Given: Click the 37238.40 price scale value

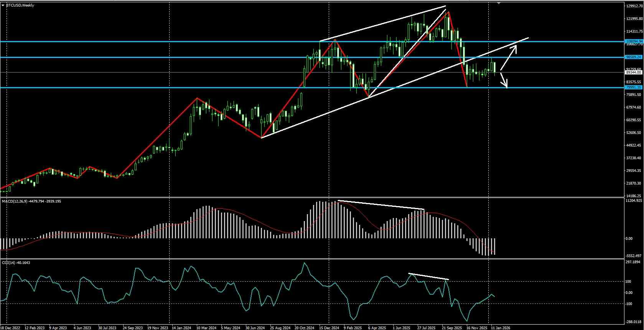Looking at the screenshot, I should tap(634, 158).
